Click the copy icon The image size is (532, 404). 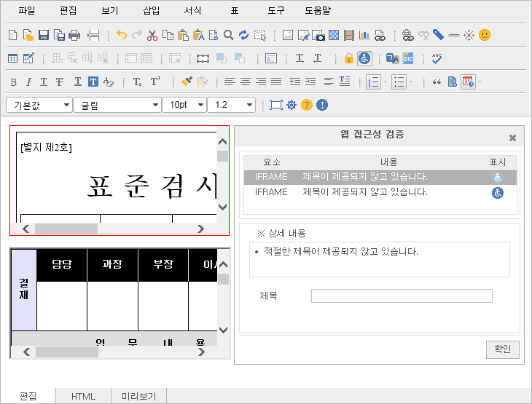click(168, 35)
